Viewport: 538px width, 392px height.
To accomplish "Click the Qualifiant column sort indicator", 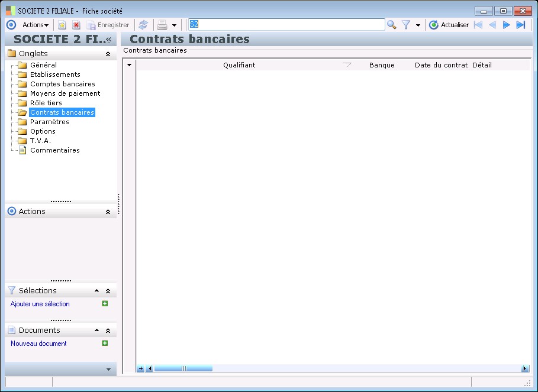I will (347, 64).
